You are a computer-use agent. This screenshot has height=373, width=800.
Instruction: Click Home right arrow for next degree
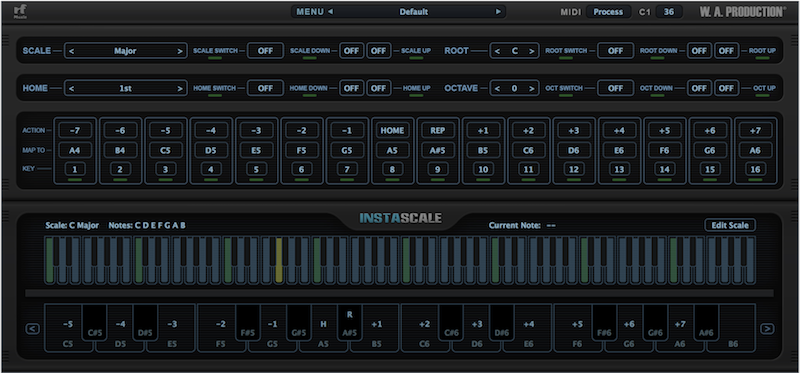(x=180, y=88)
